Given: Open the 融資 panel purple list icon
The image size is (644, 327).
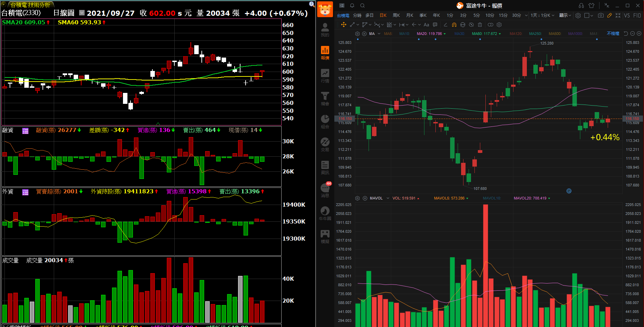Looking at the screenshot, I should click(x=25, y=131).
